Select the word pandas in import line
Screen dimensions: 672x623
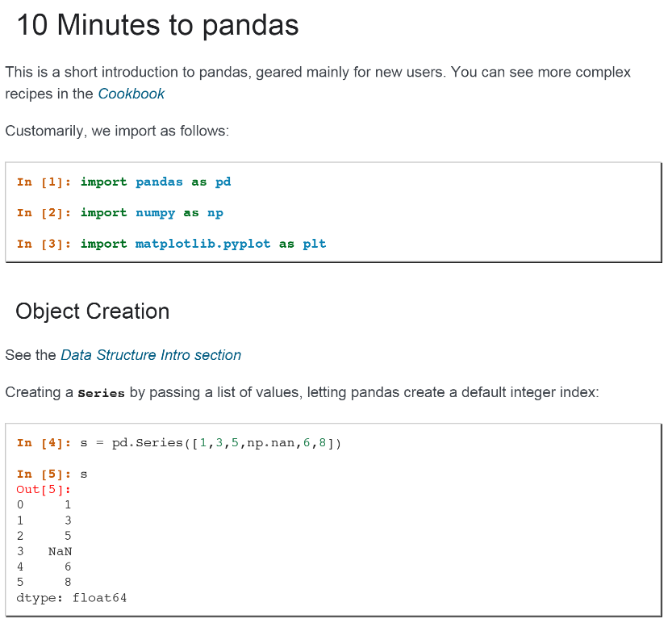(159, 182)
